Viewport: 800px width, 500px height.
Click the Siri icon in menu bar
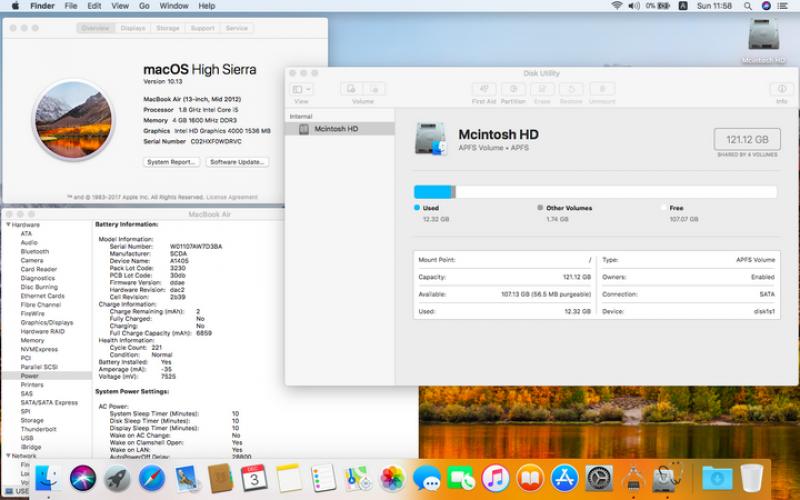point(766,6)
